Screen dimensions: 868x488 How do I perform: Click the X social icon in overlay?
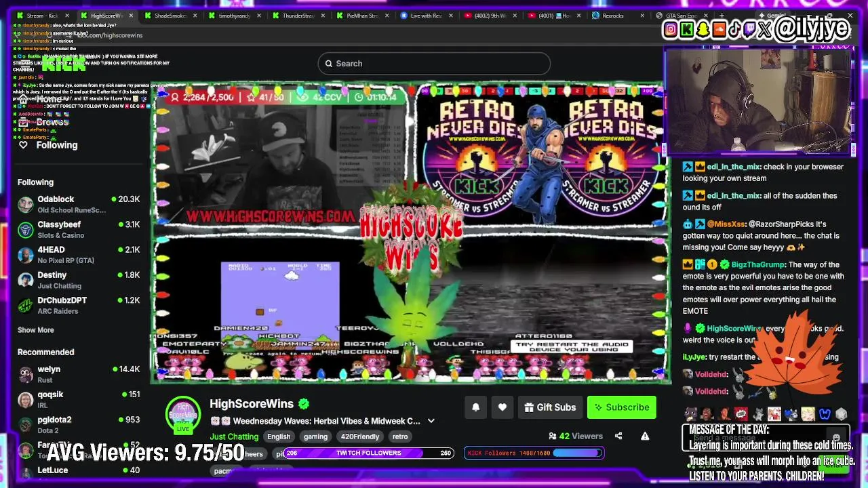765,29
